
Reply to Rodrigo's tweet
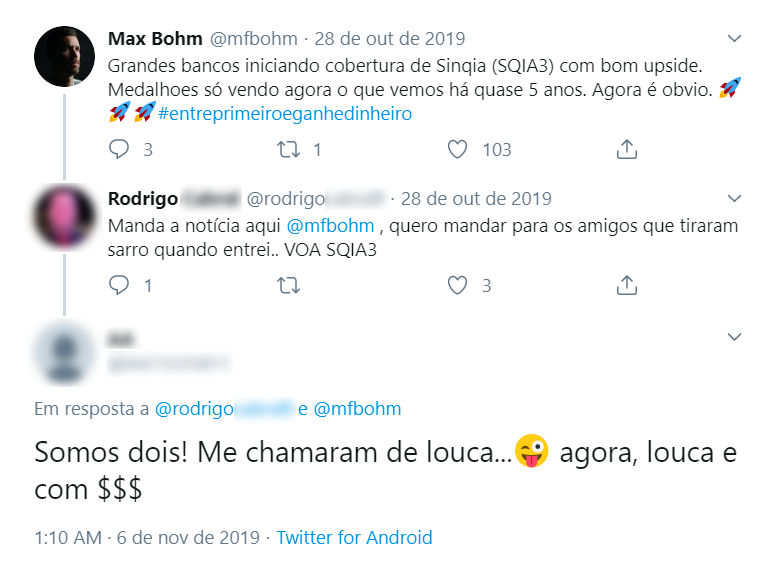point(119,286)
